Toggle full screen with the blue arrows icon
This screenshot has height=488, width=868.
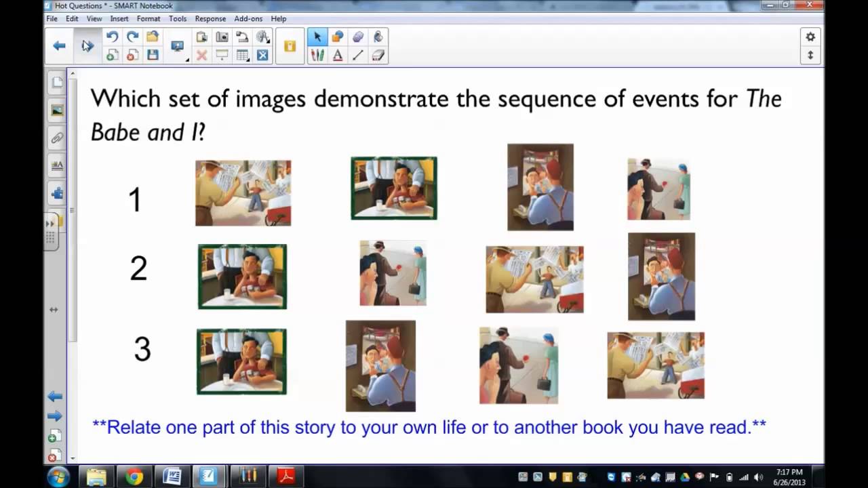point(262,56)
